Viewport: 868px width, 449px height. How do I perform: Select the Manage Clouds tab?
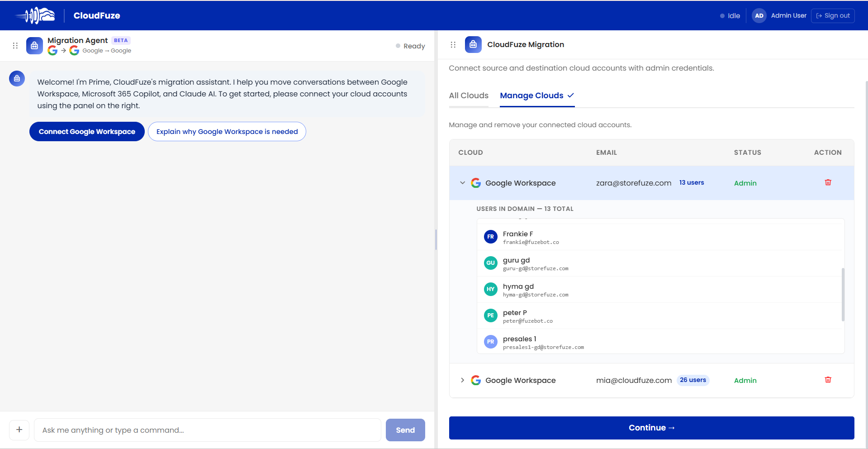pos(537,96)
